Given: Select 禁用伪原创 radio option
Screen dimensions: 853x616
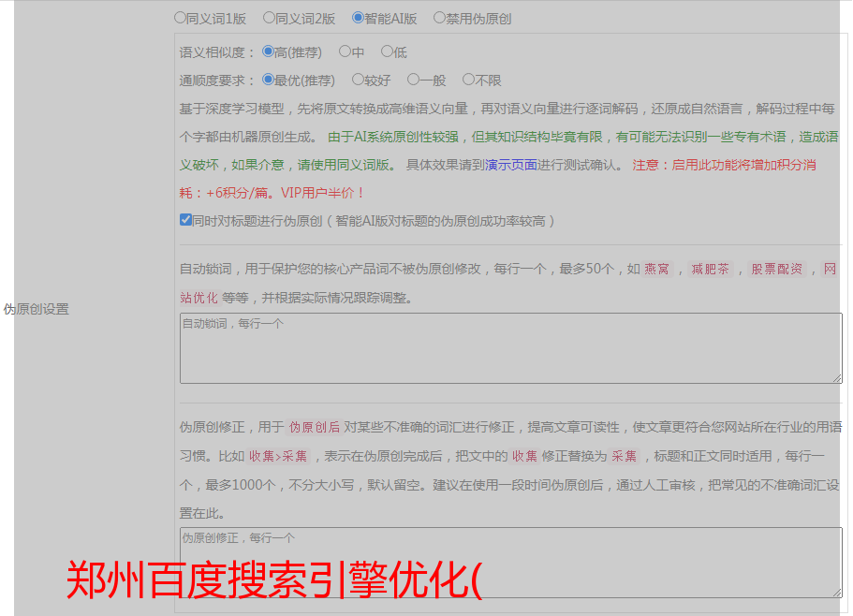Looking at the screenshot, I should coord(439,18).
